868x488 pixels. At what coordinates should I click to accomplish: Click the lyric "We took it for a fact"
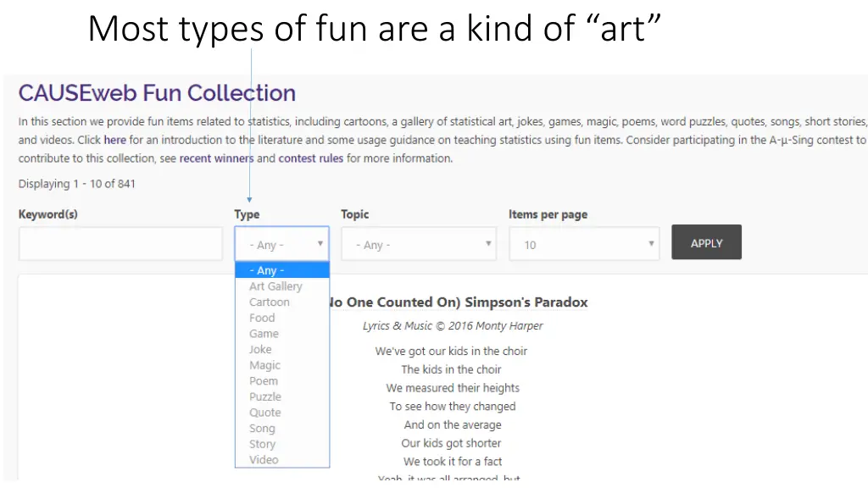tap(453, 462)
